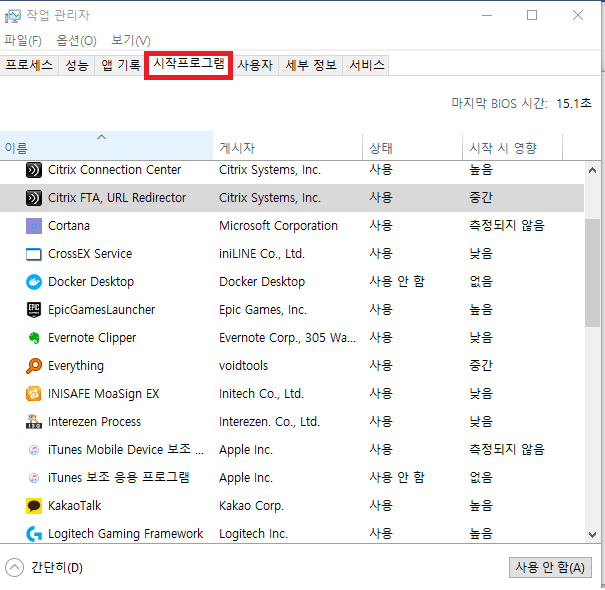The height and width of the screenshot is (590, 605).
Task: Click the Cortana app icon
Action: pyautogui.click(x=34, y=226)
